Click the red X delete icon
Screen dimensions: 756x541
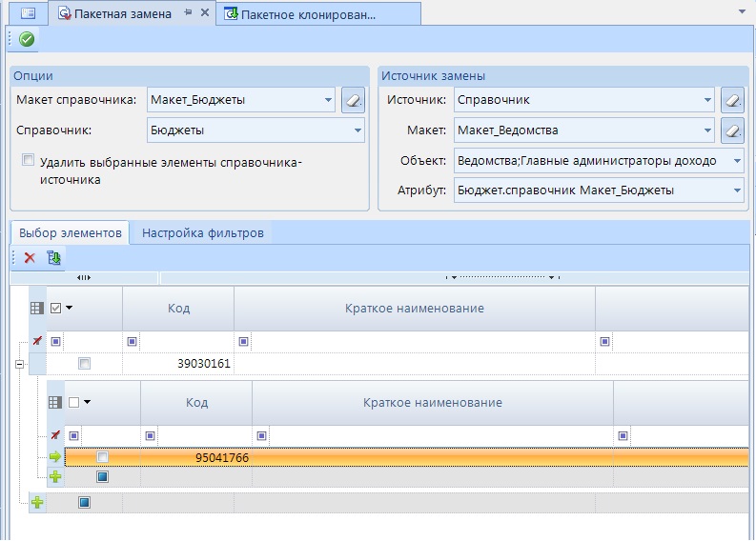point(30,257)
